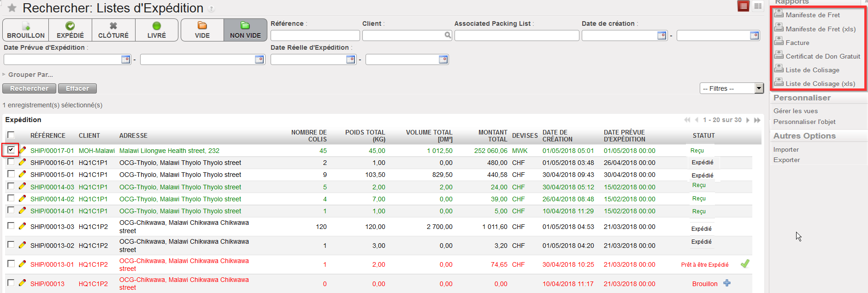Viewport: 868px width, 293px height.
Task: Click the blue plus icon on SHIP/00013 row
Action: [x=727, y=283]
